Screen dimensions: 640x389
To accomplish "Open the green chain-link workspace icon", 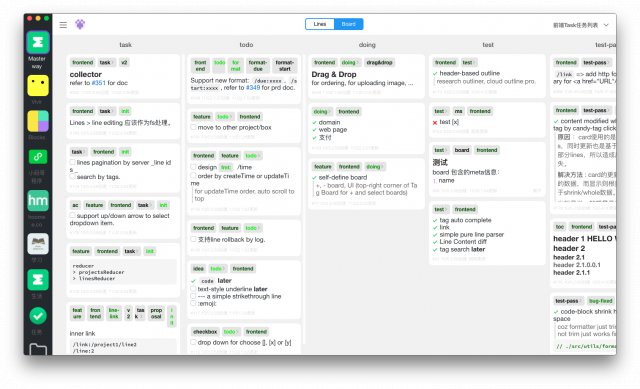I will pos(38,156).
